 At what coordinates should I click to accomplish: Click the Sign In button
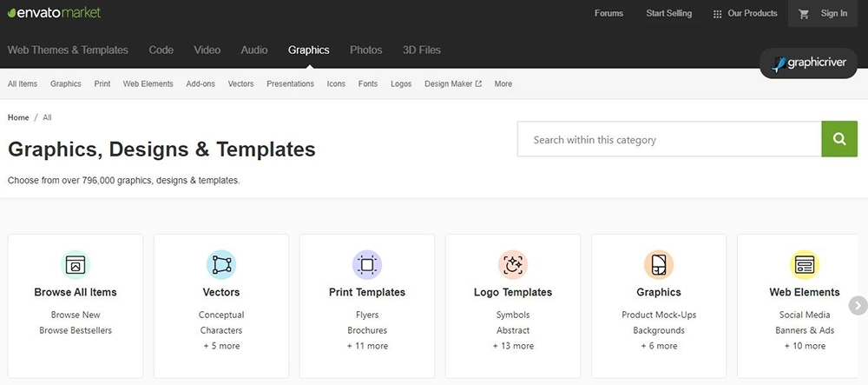click(833, 13)
